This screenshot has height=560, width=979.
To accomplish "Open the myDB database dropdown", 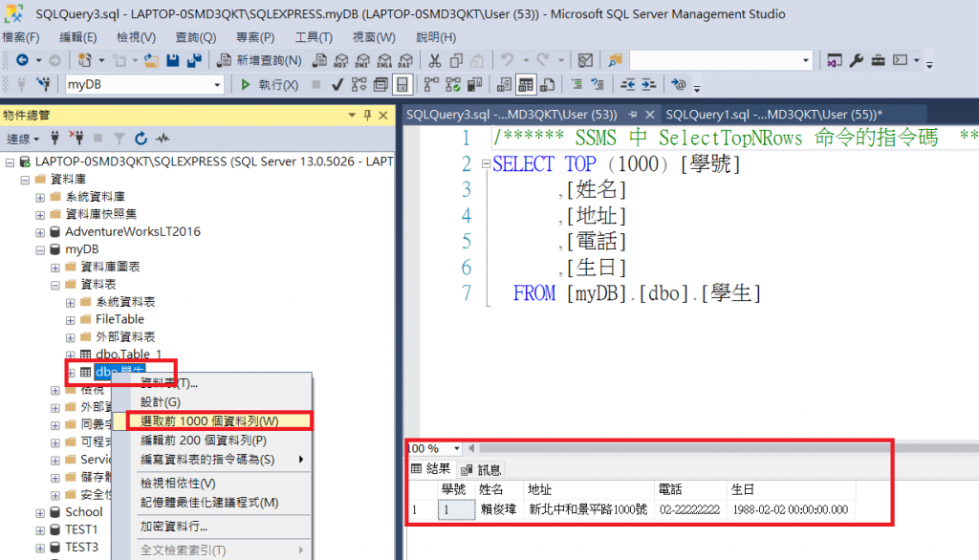I will [217, 84].
